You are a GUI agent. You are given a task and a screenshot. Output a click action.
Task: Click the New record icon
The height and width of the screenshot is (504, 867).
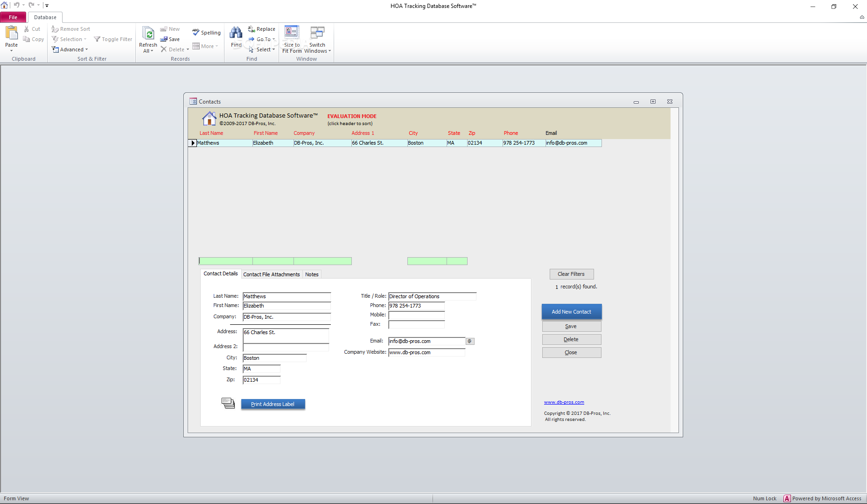point(164,29)
